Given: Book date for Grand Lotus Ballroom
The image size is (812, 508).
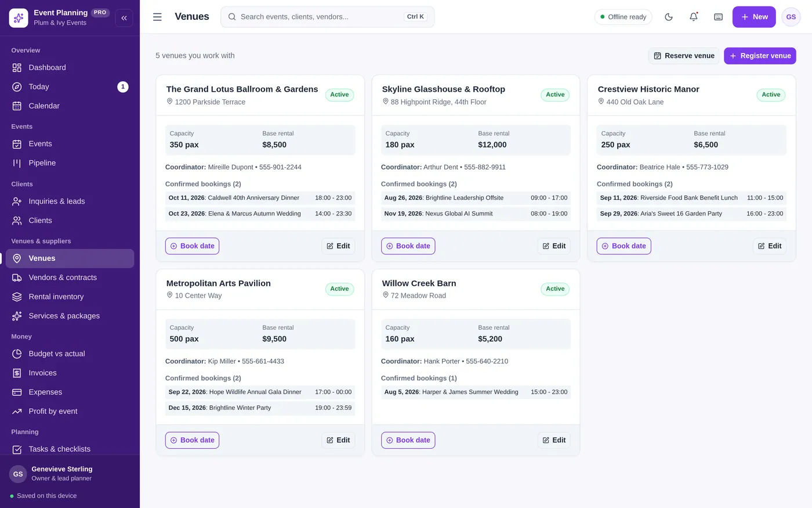Looking at the screenshot, I should (192, 246).
